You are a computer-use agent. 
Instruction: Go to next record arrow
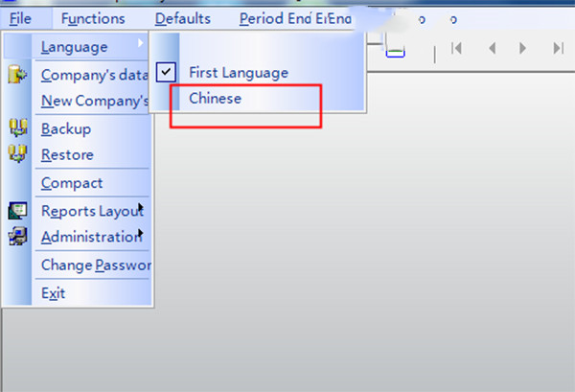523,48
